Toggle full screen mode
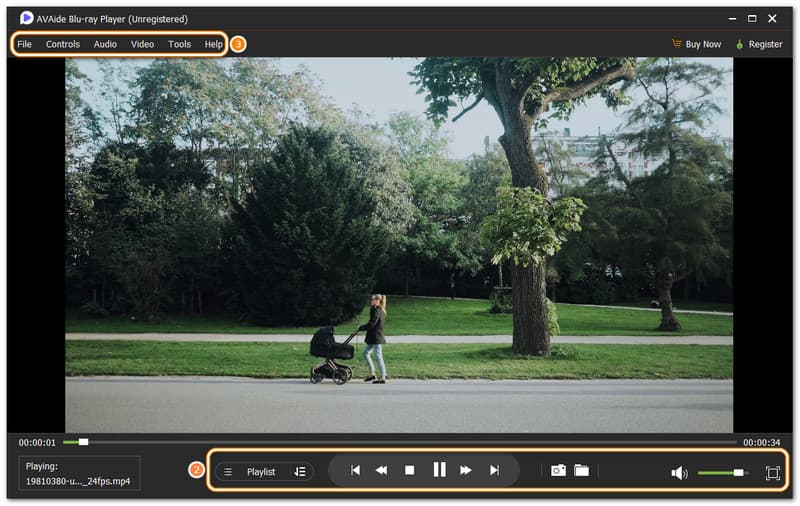 [772, 473]
